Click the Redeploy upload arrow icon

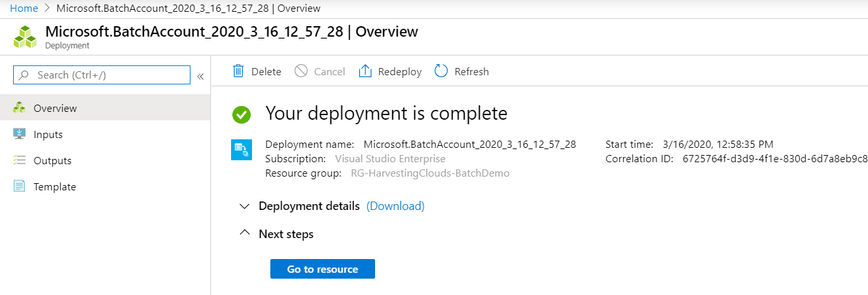tap(365, 71)
